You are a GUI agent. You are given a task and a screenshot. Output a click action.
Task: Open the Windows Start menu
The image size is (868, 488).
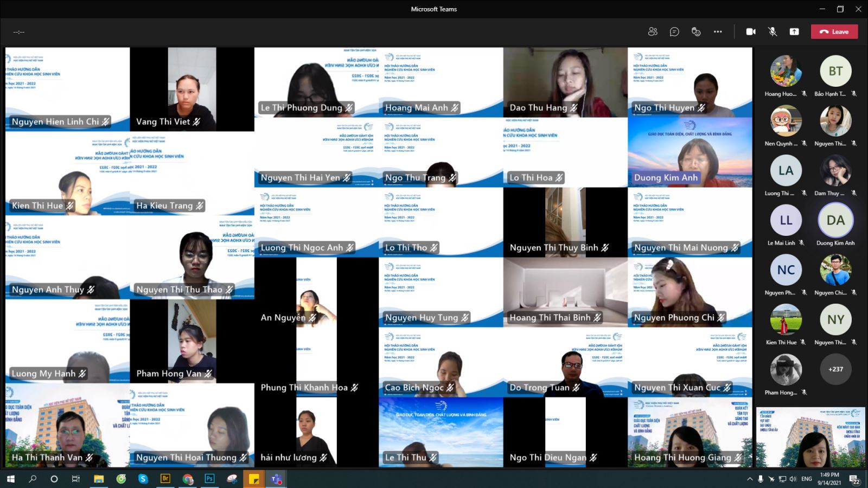click(x=10, y=479)
